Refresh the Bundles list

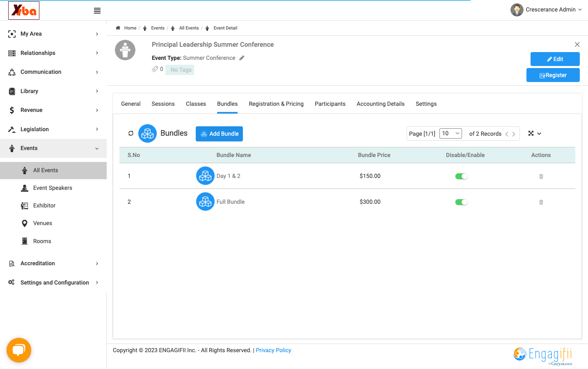131,133
